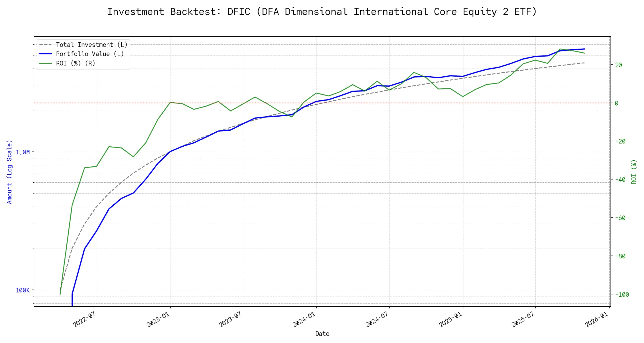The width and height of the screenshot is (644, 343).
Task: Click the Date x-axis title
Action: 322,334
